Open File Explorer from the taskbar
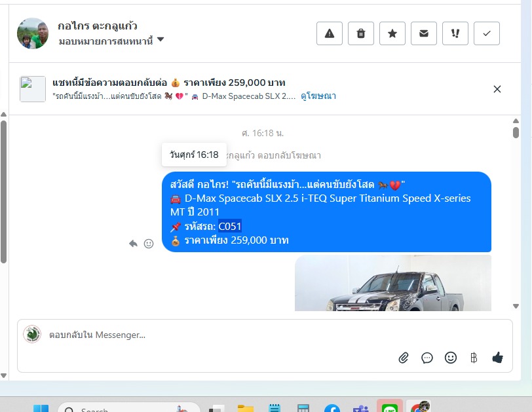 [x=246, y=408]
